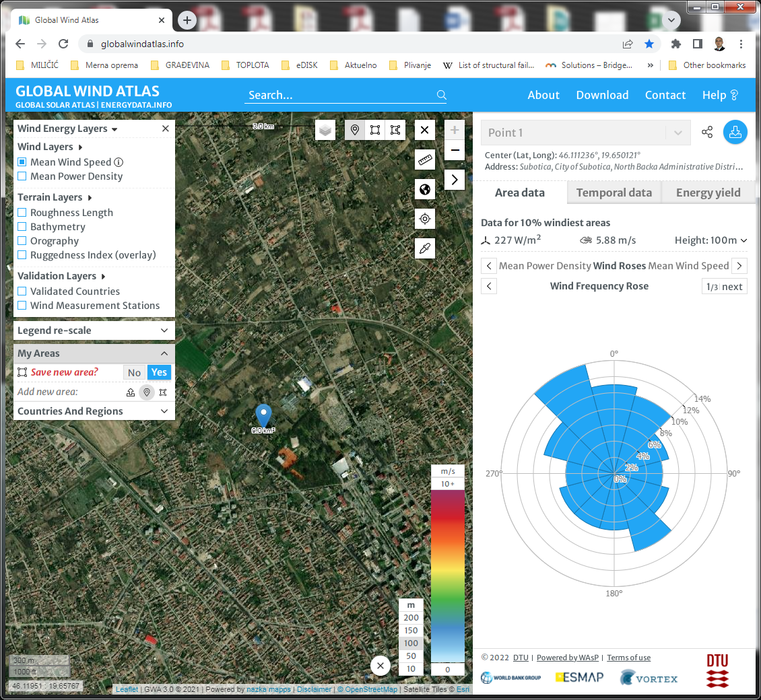The width and height of the screenshot is (761, 700).
Task: Uncheck the Mean Wind Speed layer
Action: (22, 162)
